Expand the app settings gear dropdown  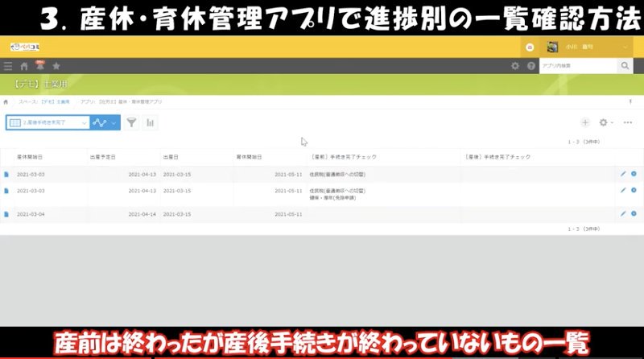click(605, 122)
